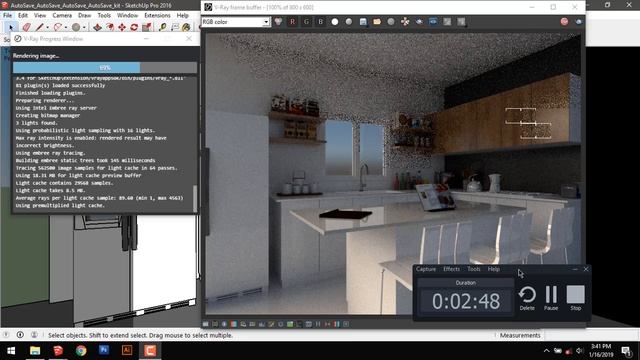Viewport: 640px width, 360px height.
Task: Pick the Tape Measure tool
Action: tap(162, 27)
